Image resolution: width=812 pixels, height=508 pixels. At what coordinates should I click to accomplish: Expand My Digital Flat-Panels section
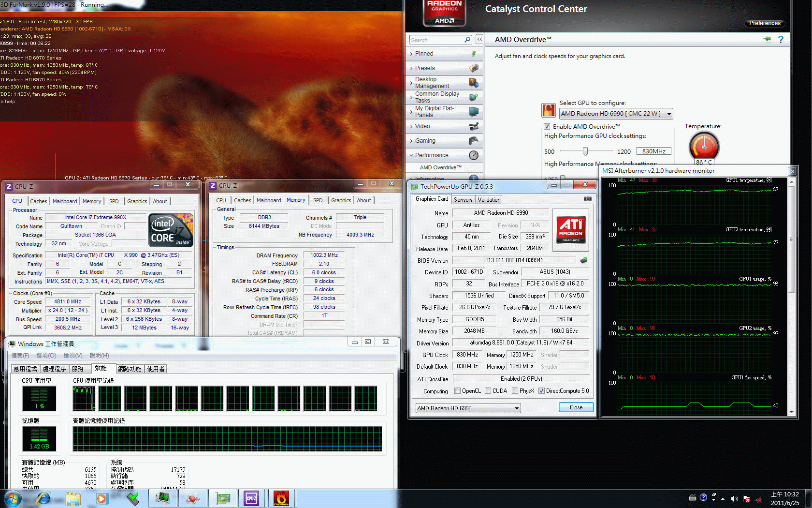(444, 112)
